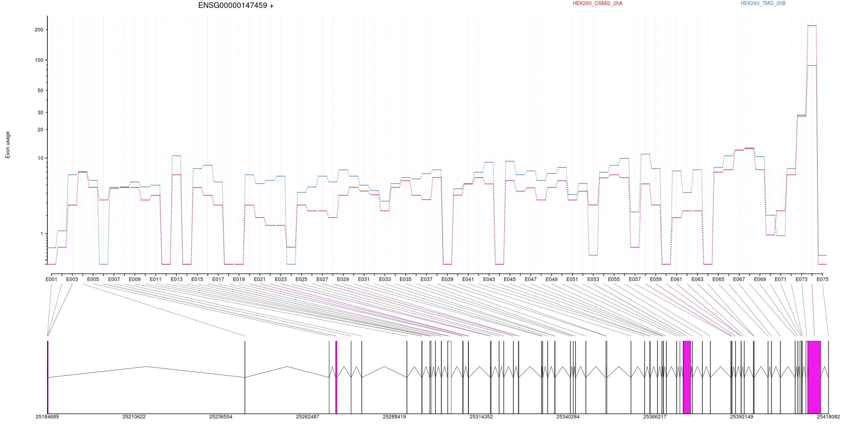
Task: Select exon label E069
Action: 760,279
